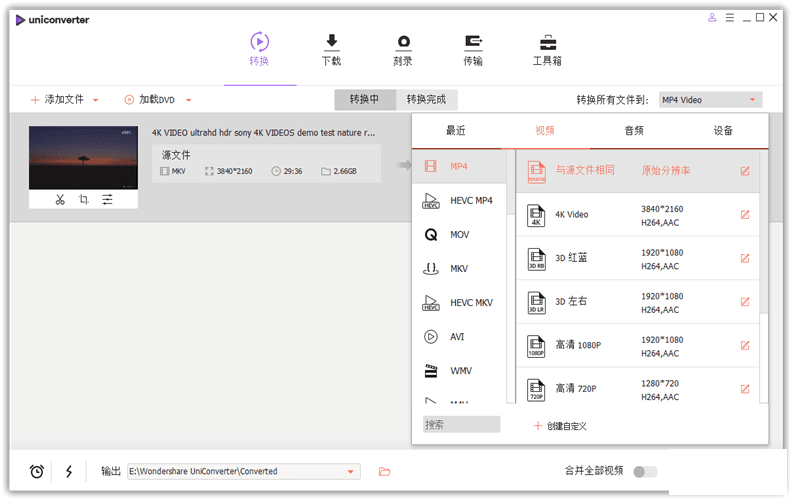Choose the 4K Video 3840*2160 preset
This screenshot has width=792, height=500.
pyautogui.click(x=637, y=215)
